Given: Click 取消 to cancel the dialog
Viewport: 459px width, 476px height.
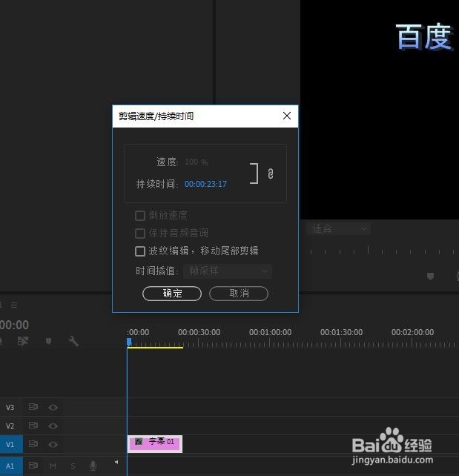Looking at the screenshot, I should point(239,294).
